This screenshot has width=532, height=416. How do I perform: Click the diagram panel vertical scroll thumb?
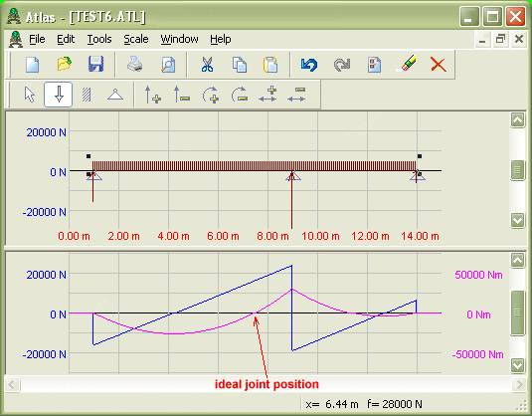[517, 313]
